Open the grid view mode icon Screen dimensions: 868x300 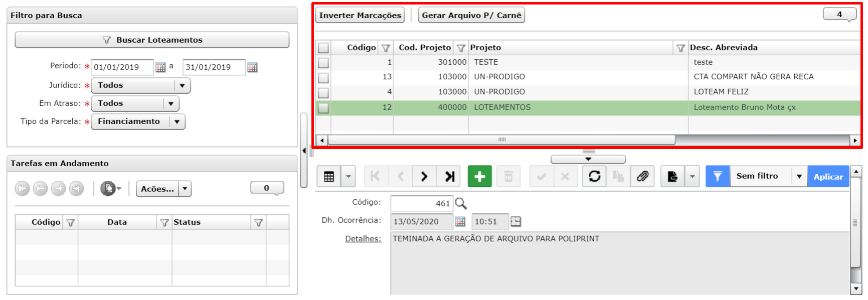(x=329, y=176)
